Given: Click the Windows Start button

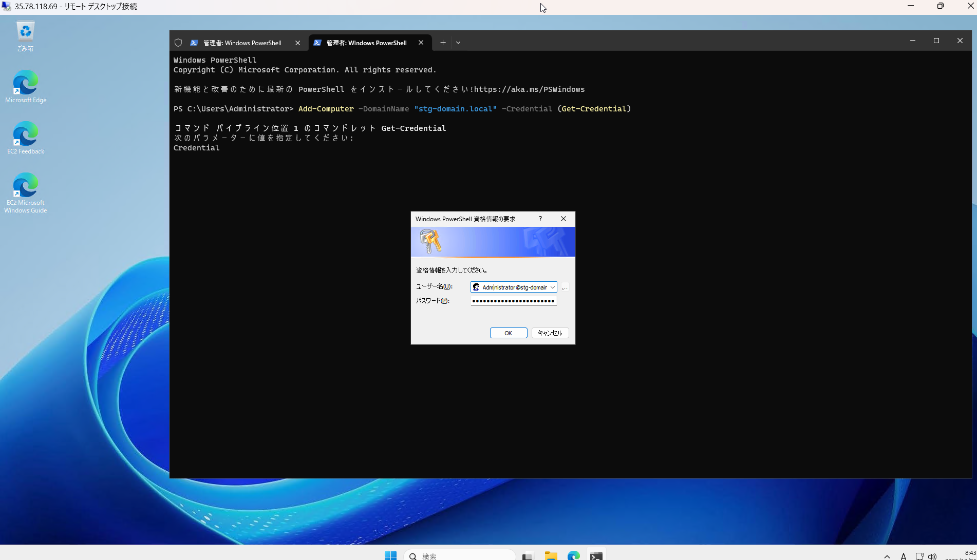Looking at the screenshot, I should 390,555.
